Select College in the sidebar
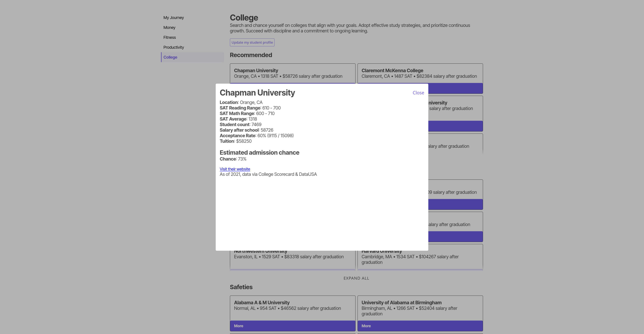This screenshot has width=644, height=334. coord(170,57)
